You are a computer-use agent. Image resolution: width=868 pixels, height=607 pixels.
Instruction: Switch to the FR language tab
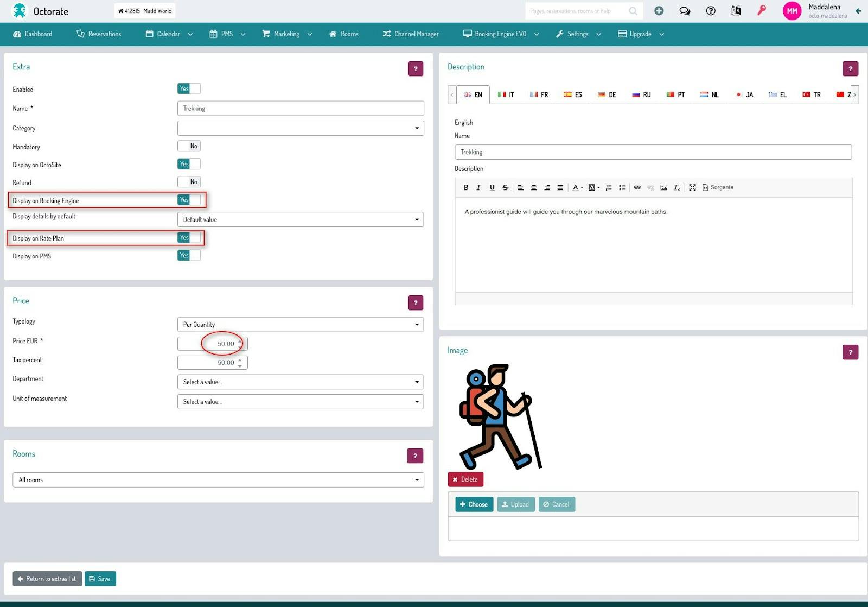click(x=539, y=94)
